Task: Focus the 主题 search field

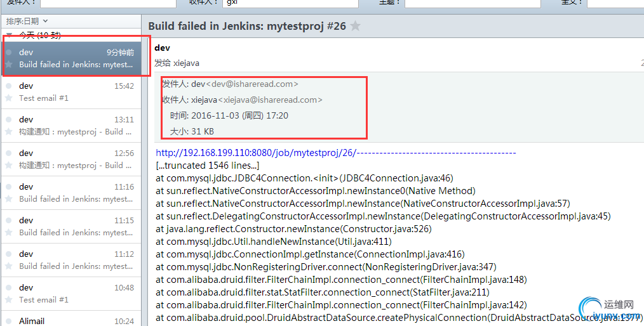Action: pos(473,3)
